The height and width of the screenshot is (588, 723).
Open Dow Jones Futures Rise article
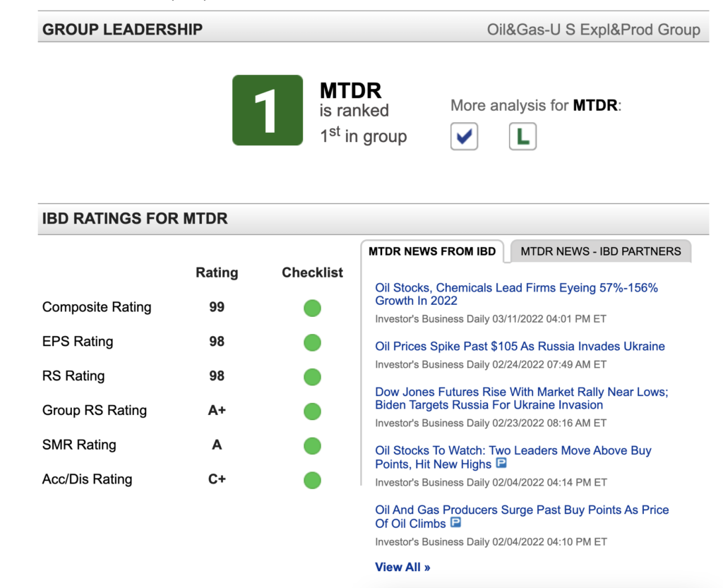(x=522, y=398)
